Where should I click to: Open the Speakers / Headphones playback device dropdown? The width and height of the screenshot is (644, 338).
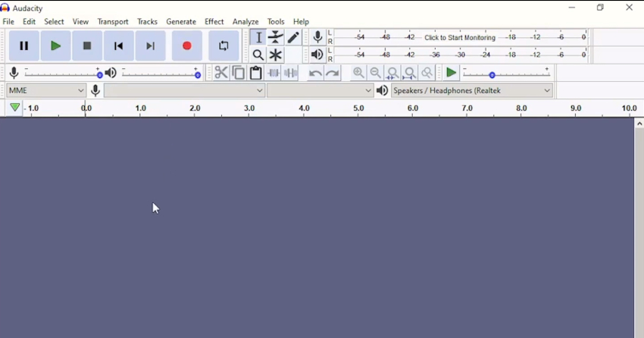tap(471, 90)
